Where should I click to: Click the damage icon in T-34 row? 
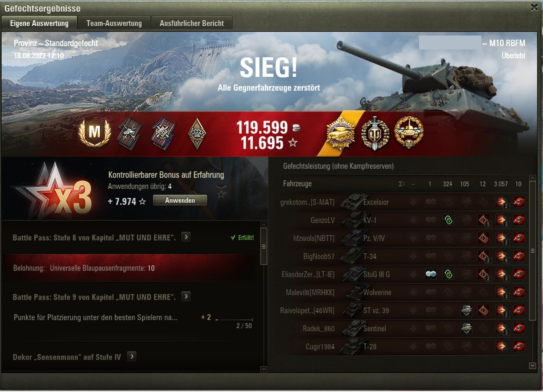click(x=501, y=256)
